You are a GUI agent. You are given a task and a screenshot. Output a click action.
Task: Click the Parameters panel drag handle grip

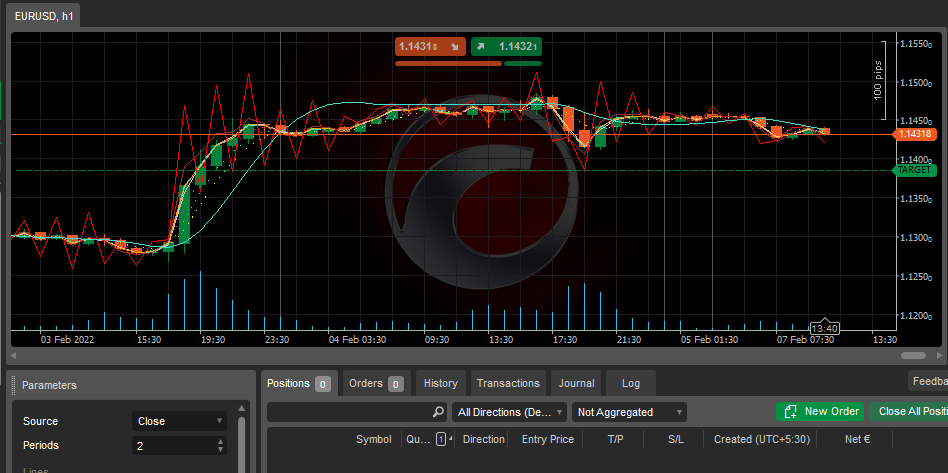[14, 385]
